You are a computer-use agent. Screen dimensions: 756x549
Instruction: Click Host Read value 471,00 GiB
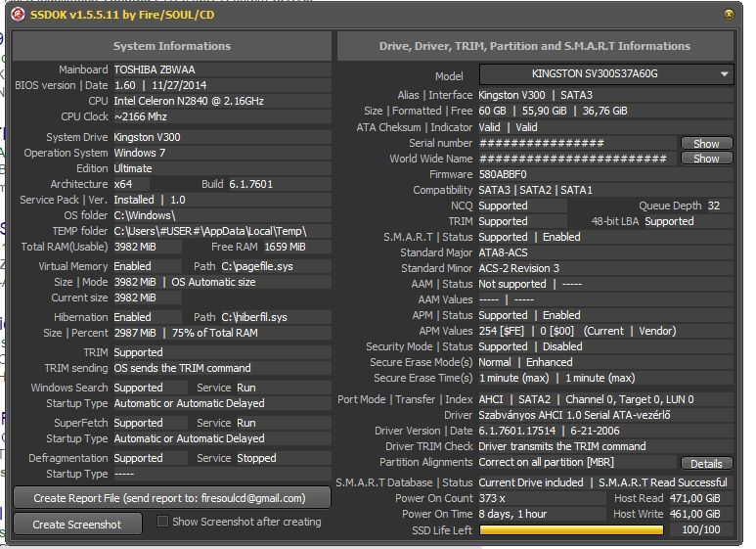point(694,498)
